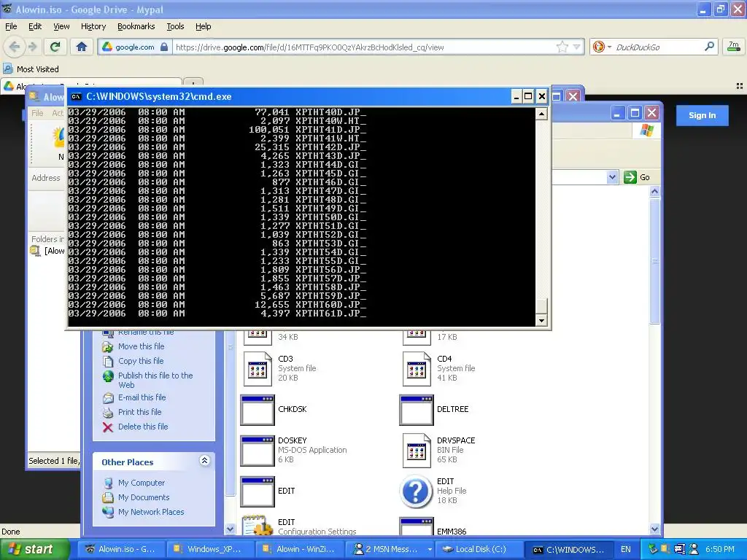The image size is (747, 560).
Task: Click the MSN Messenger system tray icon
Action: [694, 549]
